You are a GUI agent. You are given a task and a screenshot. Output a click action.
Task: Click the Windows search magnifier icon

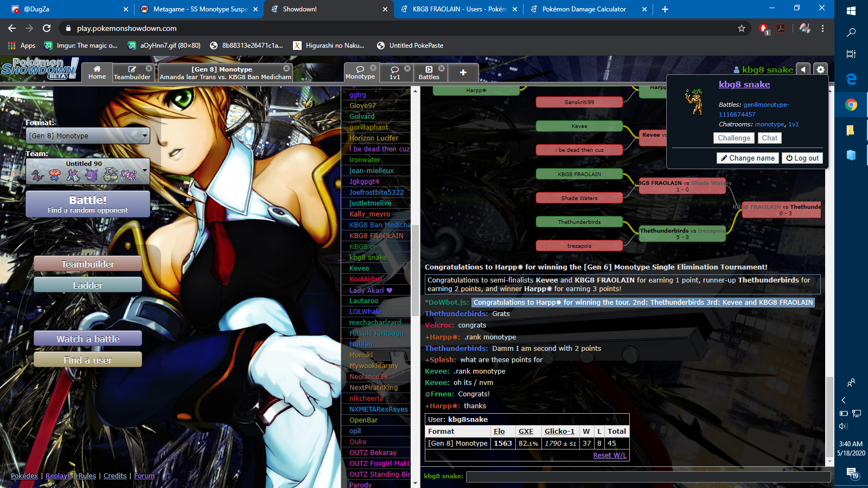(851, 33)
